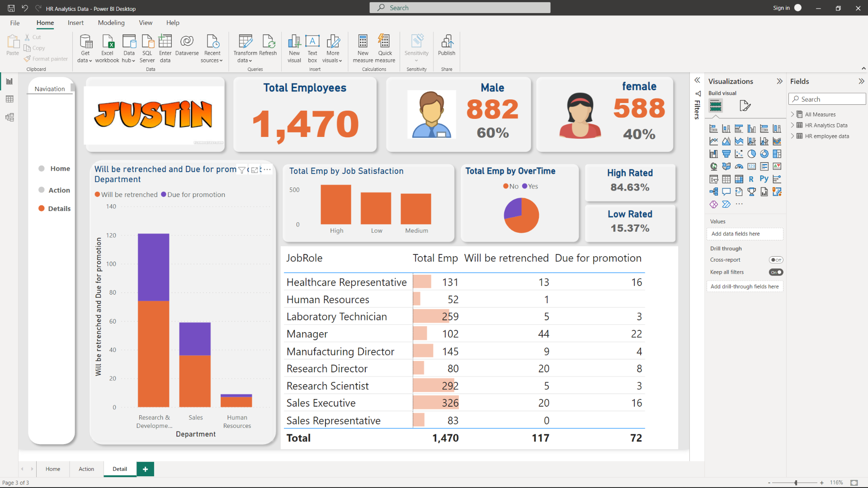Open the Format visual pane icon
The image size is (868, 488).
[x=745, y=106]
